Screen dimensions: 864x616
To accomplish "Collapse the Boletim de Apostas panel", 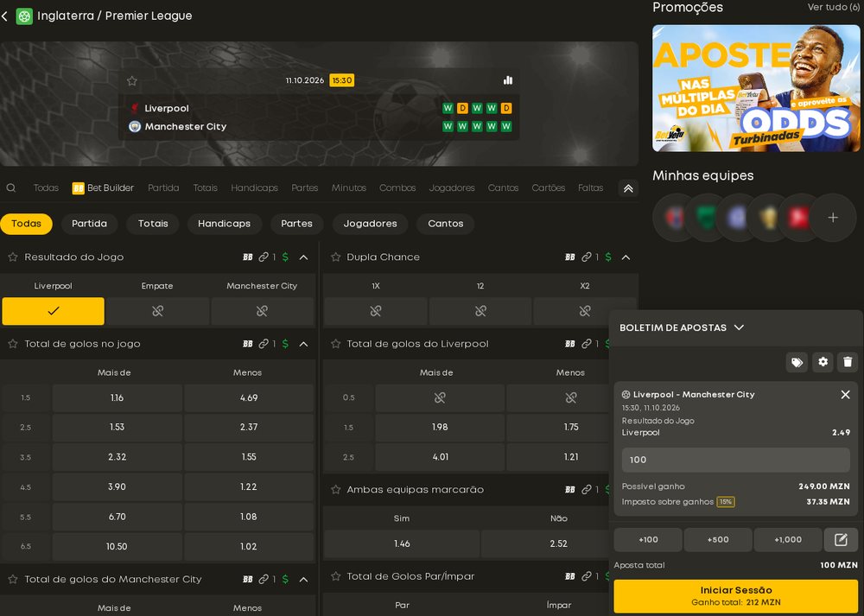I will (740, 327).
